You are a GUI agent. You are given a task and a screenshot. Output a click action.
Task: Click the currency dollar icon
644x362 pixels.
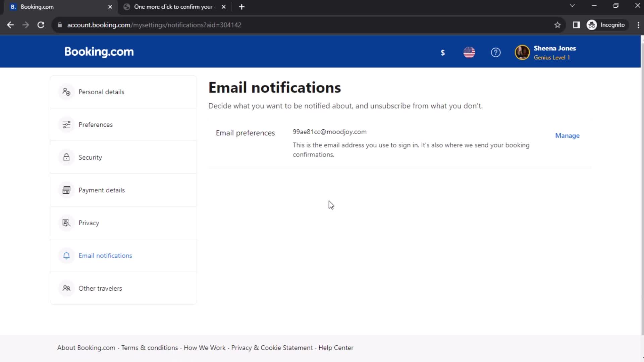point(443,53)
